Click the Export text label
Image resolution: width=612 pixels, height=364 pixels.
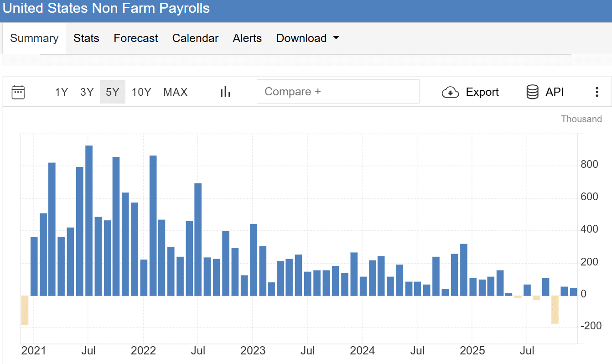(x=482, y=92)
